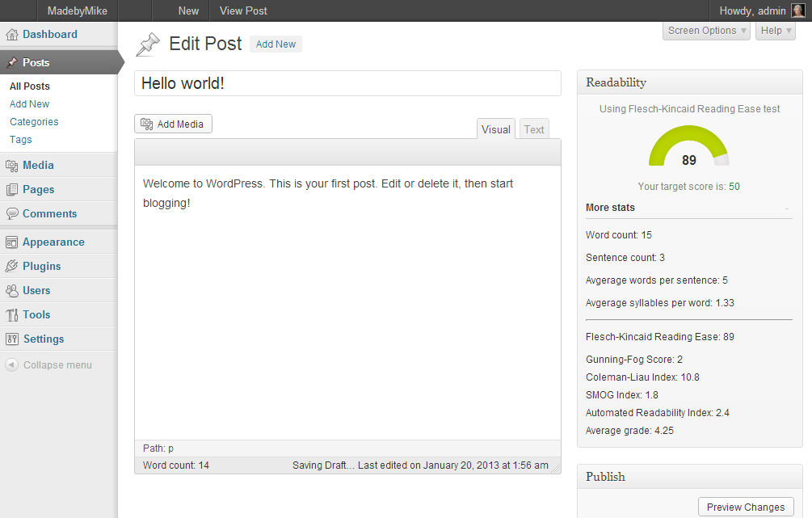Switch to the Text editor tab

click(x=534, y=129)
